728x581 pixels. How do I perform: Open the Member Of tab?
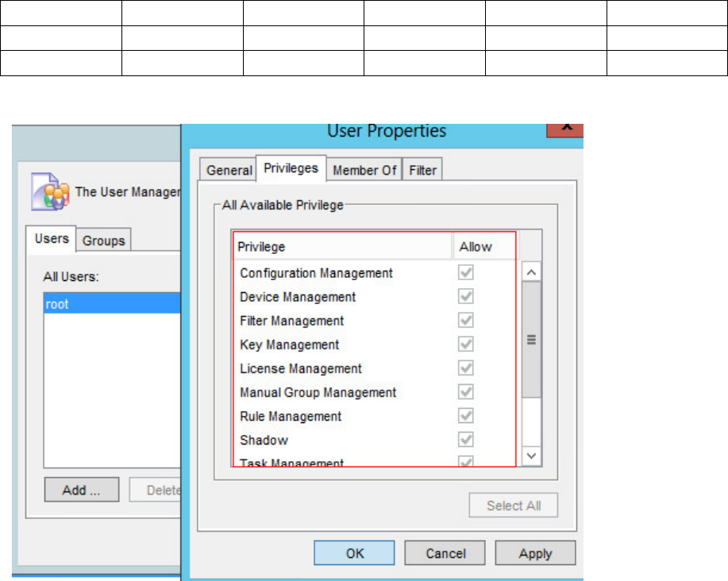click(x=364, y=170)
